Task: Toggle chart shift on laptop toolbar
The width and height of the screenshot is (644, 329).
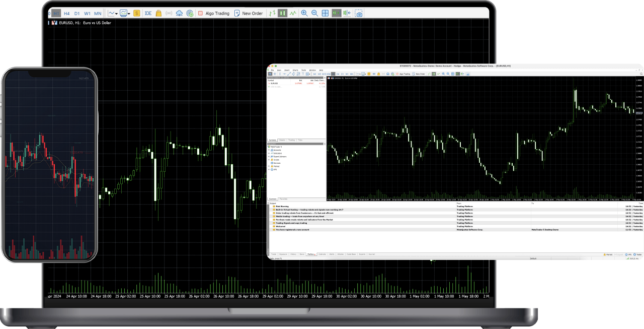Action: 347,13
